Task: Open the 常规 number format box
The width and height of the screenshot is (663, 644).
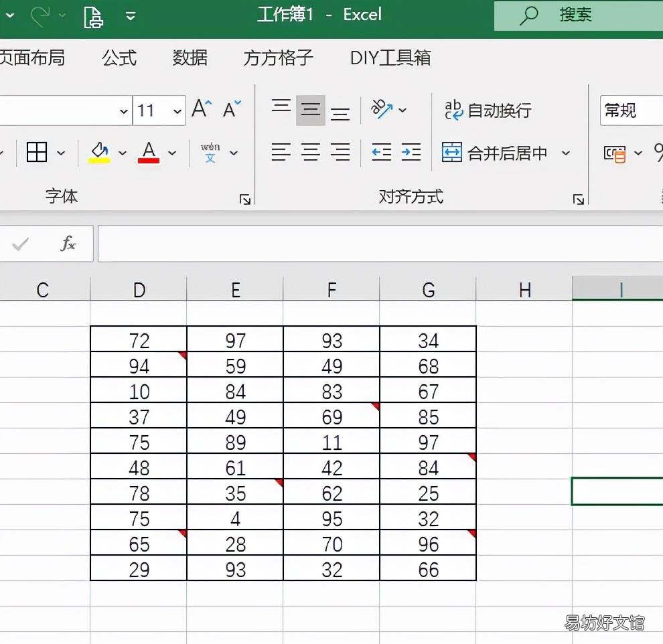Action: (x=632, y=110)
